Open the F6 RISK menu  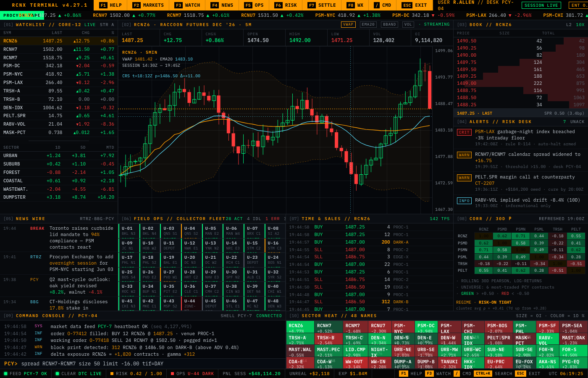tap(286, 5)
